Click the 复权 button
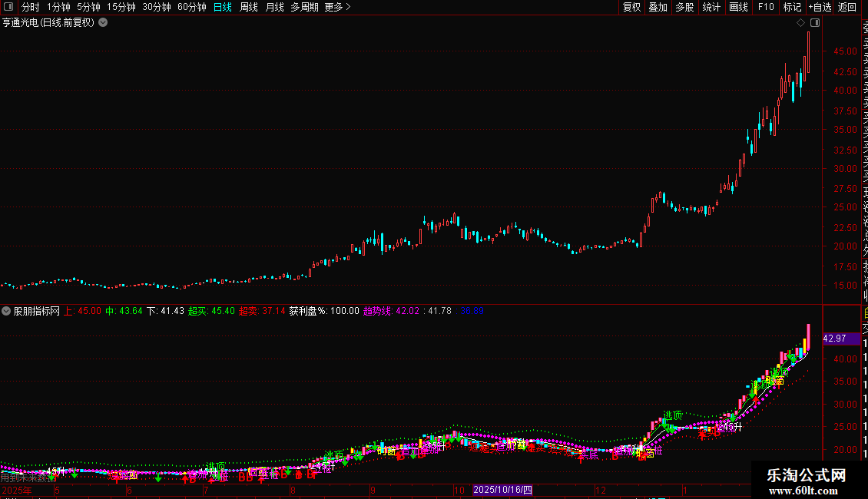 [x=631, y=7]
